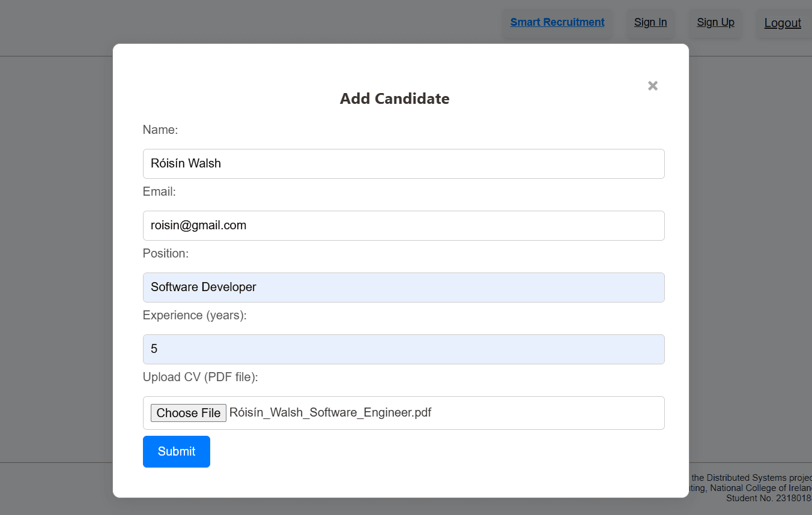
Task: Submit the candidate form
Action: pyautogui.click(x=177, y=451)
